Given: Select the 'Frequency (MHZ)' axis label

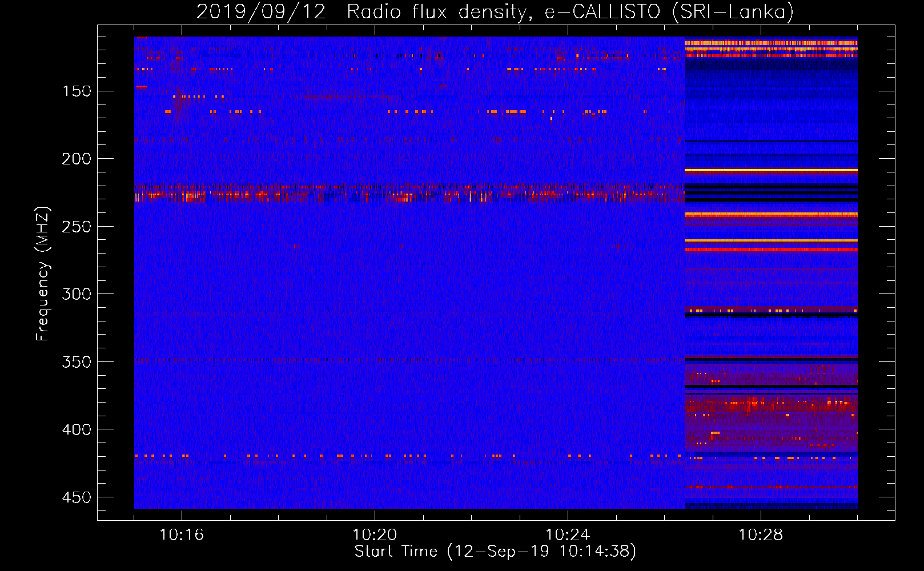Looking at the screenshot, I should (43, 274).
